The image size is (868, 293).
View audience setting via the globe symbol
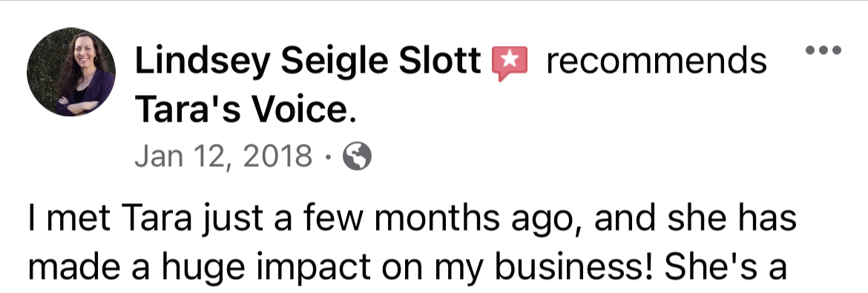tap(357, 157)
